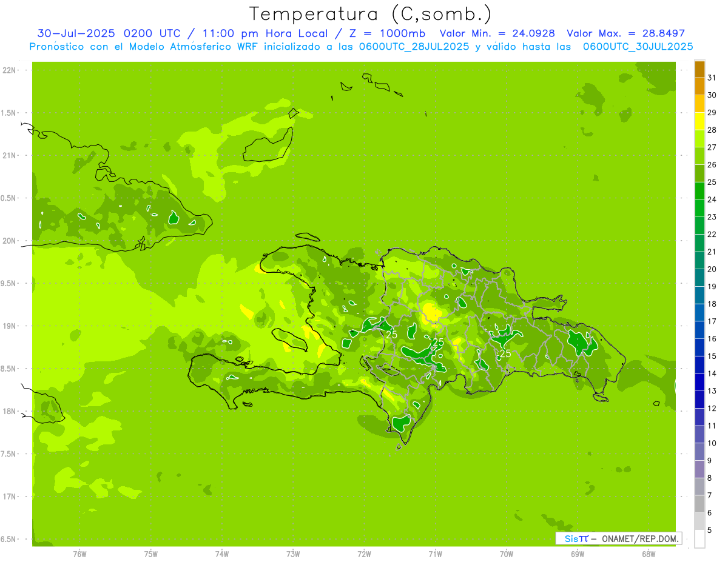Image resolution: width=728 pixels, height=562 pixels.
Task: Pick the yellow swatch between 28 and 29
Action: (699, 122)
